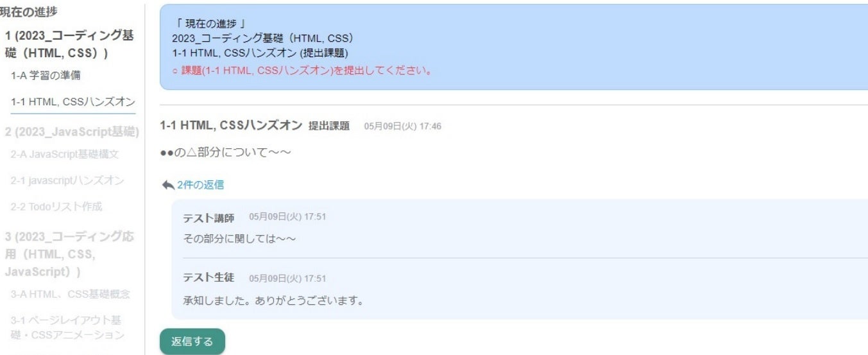The image size is (868, 355).
Task: Click the 現在の進捗 sidebar heading
Action: point(27,11)
